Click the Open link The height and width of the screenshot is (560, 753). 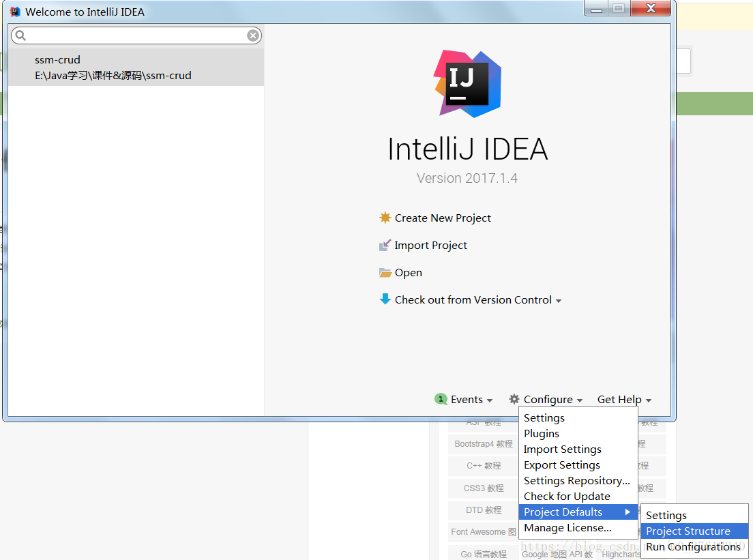[x=408, y=273]
